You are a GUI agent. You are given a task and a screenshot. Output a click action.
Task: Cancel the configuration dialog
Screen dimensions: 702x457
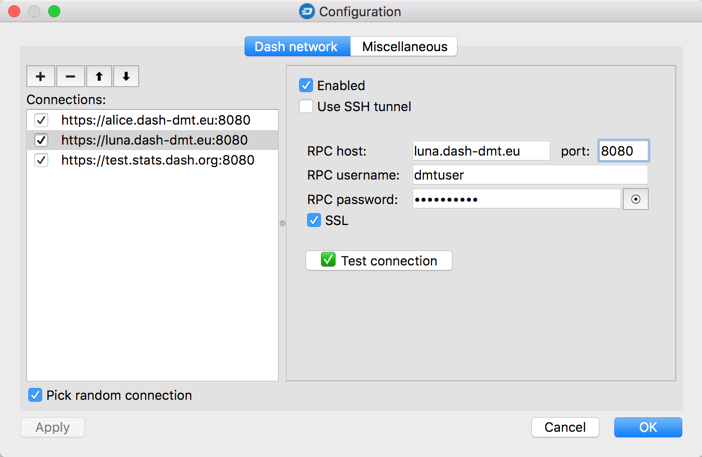565,427
